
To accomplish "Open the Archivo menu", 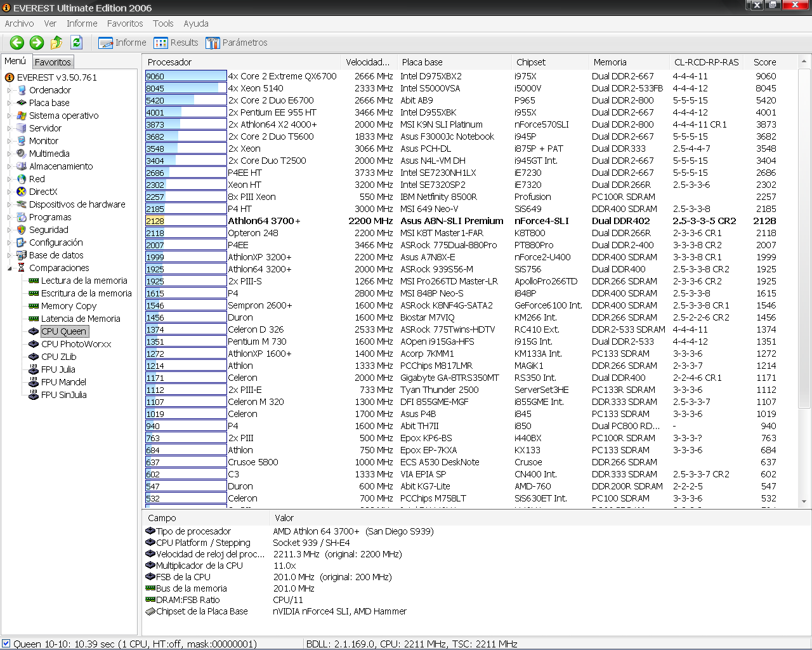I will (x=19, y=23).
